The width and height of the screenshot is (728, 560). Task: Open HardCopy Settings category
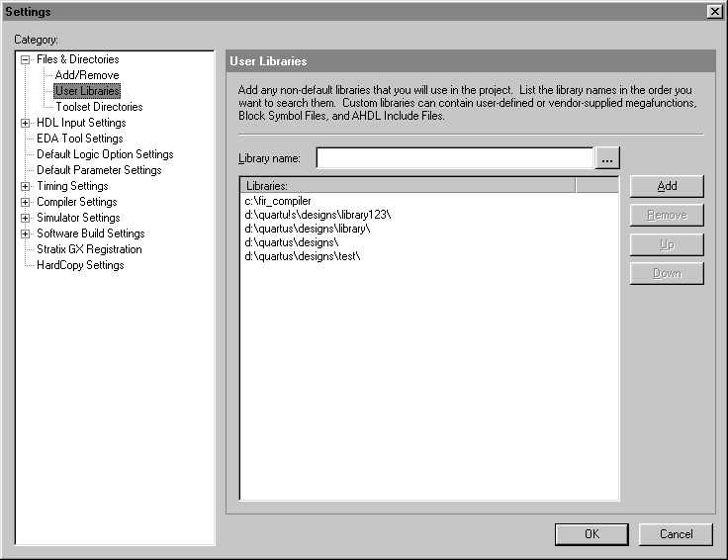click(x=80, y=265)
